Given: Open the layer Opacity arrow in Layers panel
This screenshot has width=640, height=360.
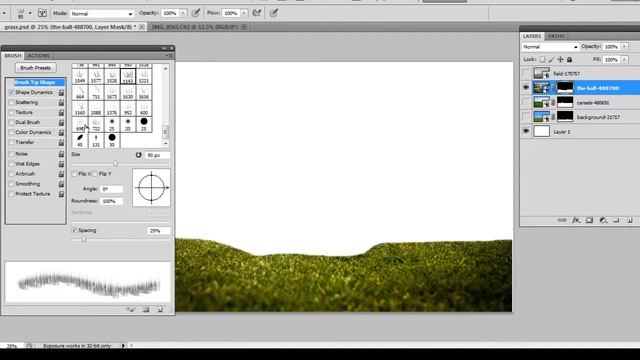Looking at the screenshot, I should (624, 47).
